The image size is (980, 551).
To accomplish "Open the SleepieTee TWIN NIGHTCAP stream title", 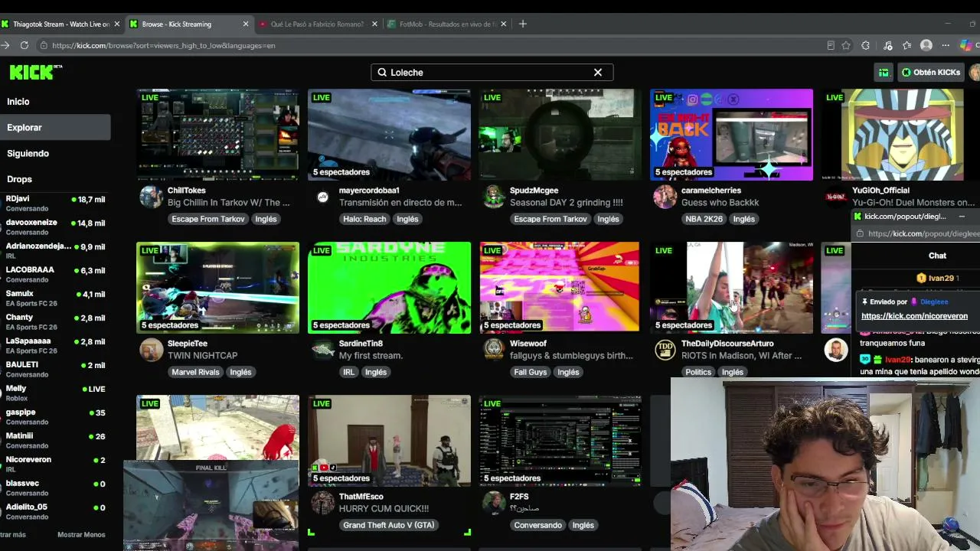I will (x=203, y=356).
